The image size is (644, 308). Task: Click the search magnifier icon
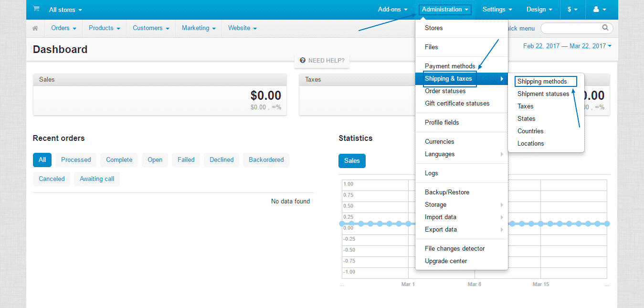coord(605,28)
